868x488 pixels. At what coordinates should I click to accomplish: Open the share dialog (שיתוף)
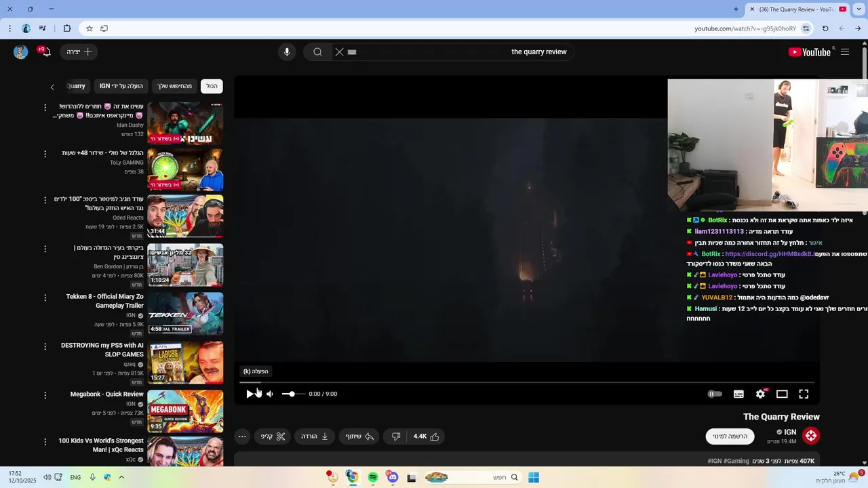click(x=359, y=436)
